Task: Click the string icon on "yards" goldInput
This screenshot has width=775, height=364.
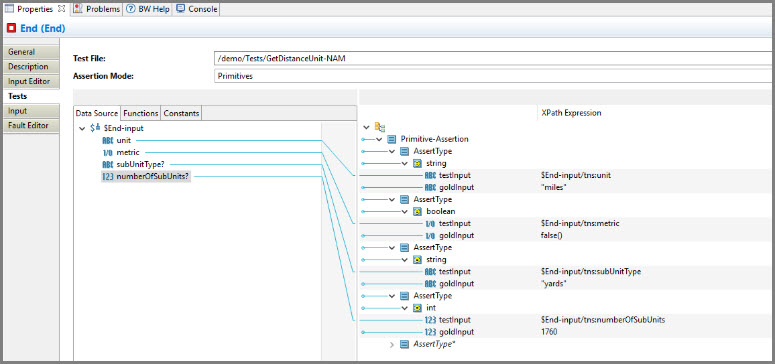Action: [x=430, y=284]
